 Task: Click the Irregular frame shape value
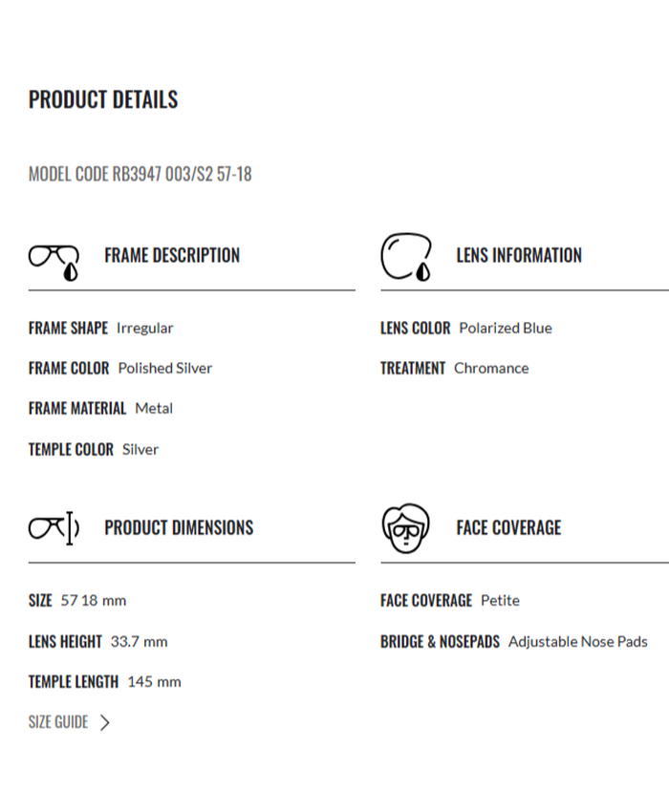point(145,328)
